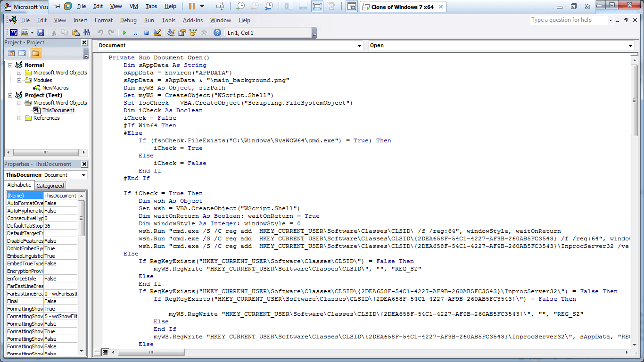This screenshot has width=644, height=362.
Task: Click the Type a question for help box
Action: [568, 20]
